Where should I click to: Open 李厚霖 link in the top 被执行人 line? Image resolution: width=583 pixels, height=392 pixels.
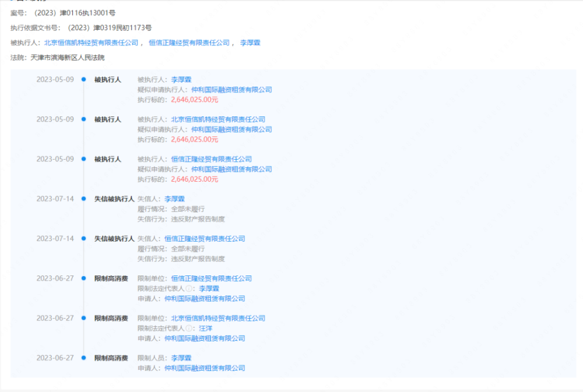[250, 43]
